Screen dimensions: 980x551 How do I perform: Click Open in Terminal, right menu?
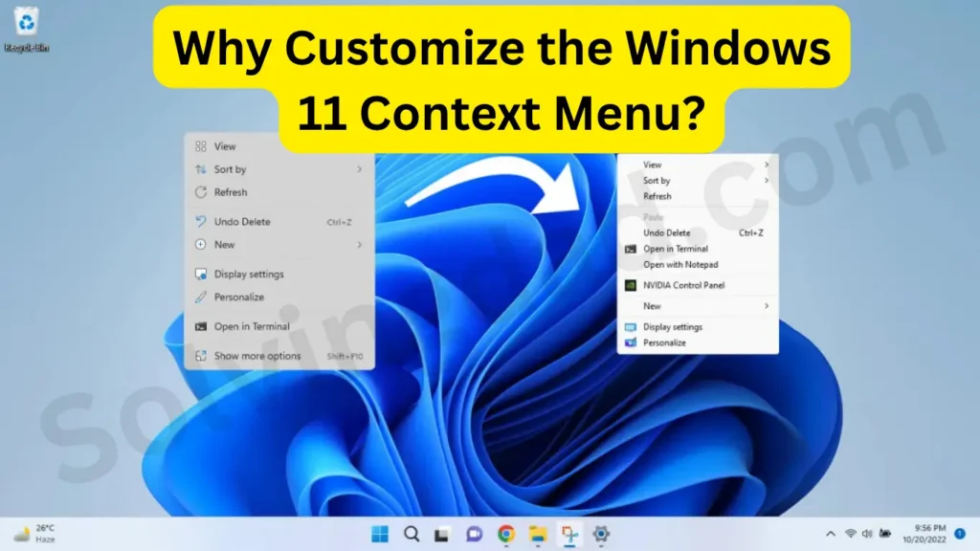click(x=698, y=249)
